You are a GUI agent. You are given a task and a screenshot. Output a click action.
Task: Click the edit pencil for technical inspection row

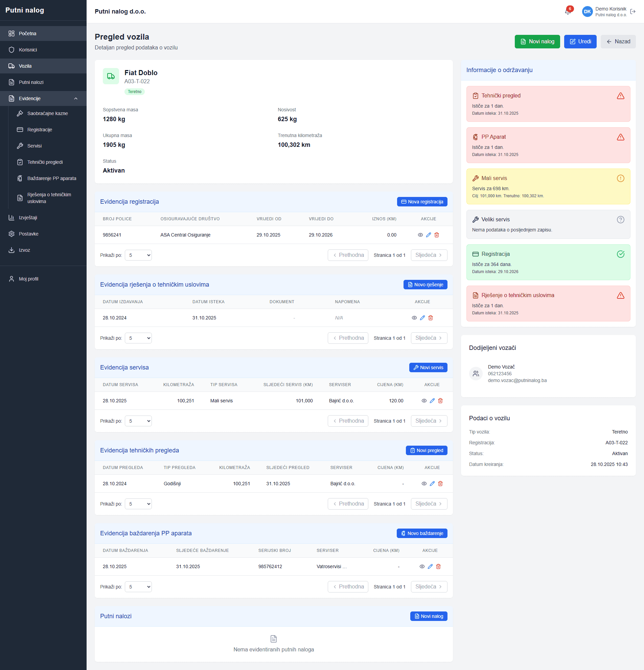click(432, 483)
